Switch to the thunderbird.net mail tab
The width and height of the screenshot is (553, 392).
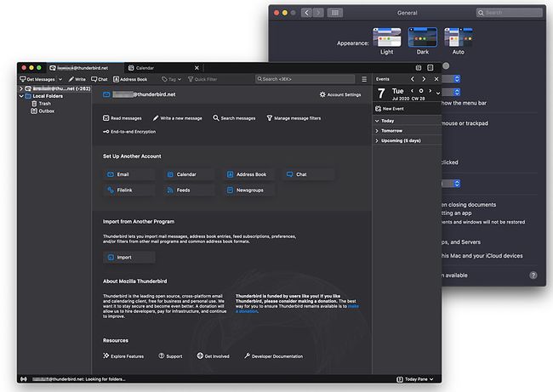coord(85,68)
